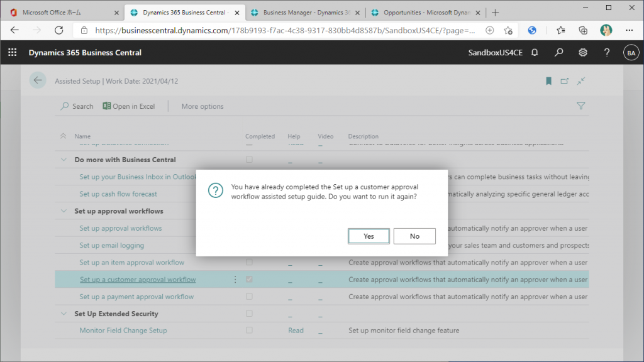The height and width of the screenshot is (362, 644).
Task: Click the Search action in the list toolbar
Action: coord(77,106)
